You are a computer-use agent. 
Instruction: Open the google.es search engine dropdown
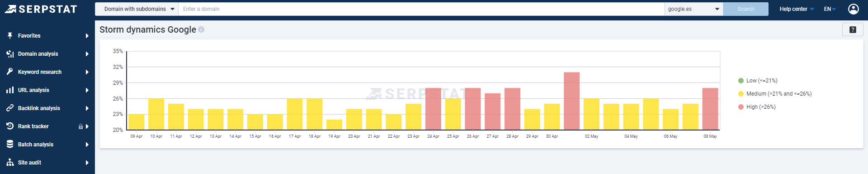693,9
